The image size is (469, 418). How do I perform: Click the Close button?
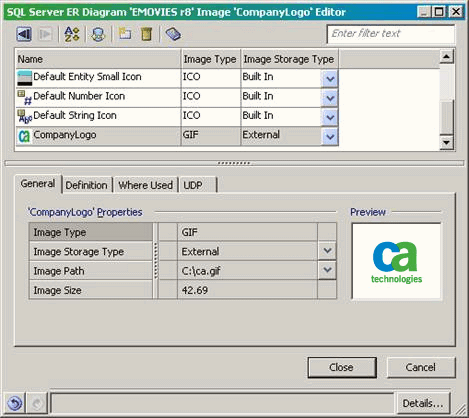[342, 367]
